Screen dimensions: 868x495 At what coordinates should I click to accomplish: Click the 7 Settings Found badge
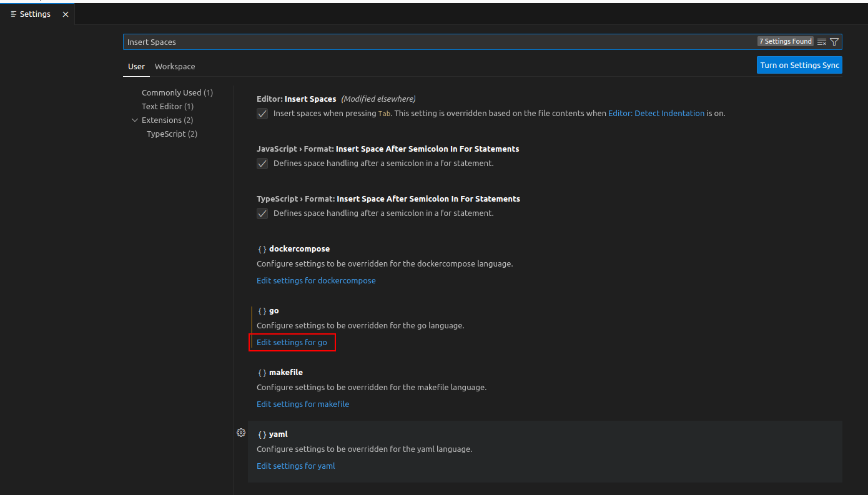(x=786, y=41)
